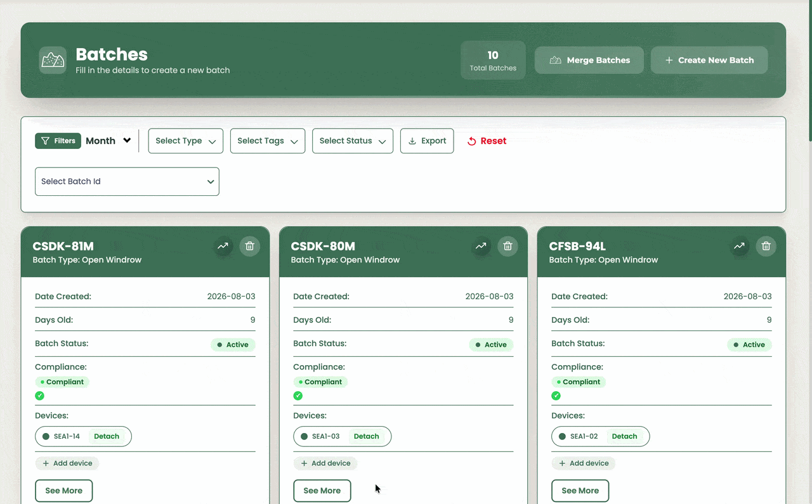Click Active status badge in CFSB-94L card
812x504 pixels.
tap(749, 345)
